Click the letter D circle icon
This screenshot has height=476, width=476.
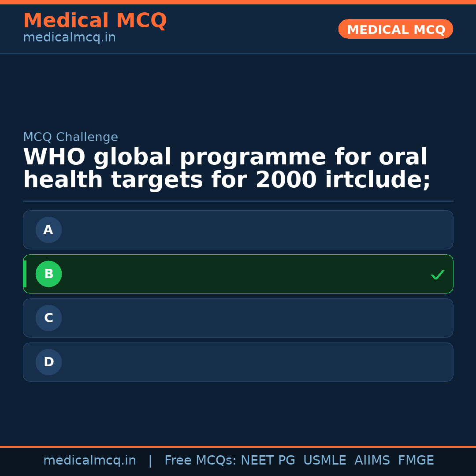click(x=48, y=362)
